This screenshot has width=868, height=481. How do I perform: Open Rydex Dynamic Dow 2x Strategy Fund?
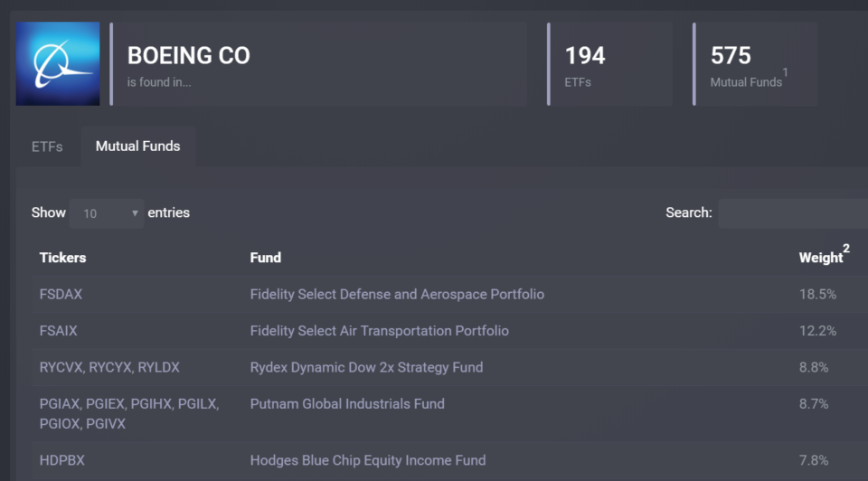(366, 367)
